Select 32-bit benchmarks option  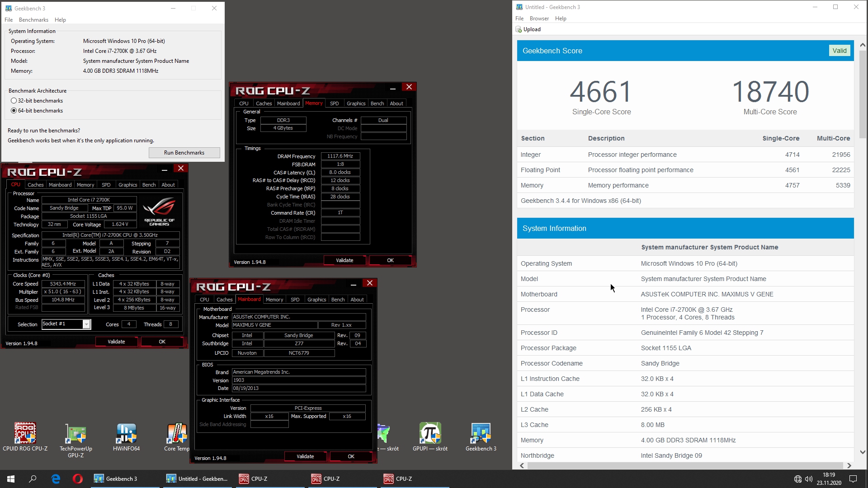pyautogui.click(x=14, y=101)
